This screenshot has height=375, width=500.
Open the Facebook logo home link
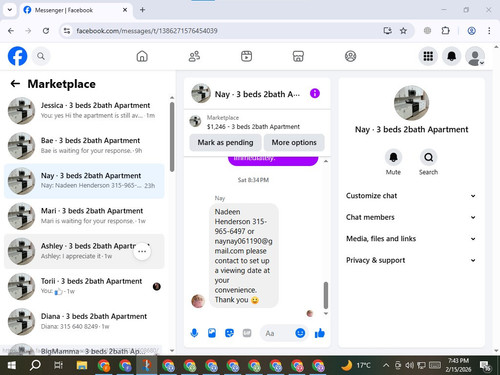click(17, 56)
